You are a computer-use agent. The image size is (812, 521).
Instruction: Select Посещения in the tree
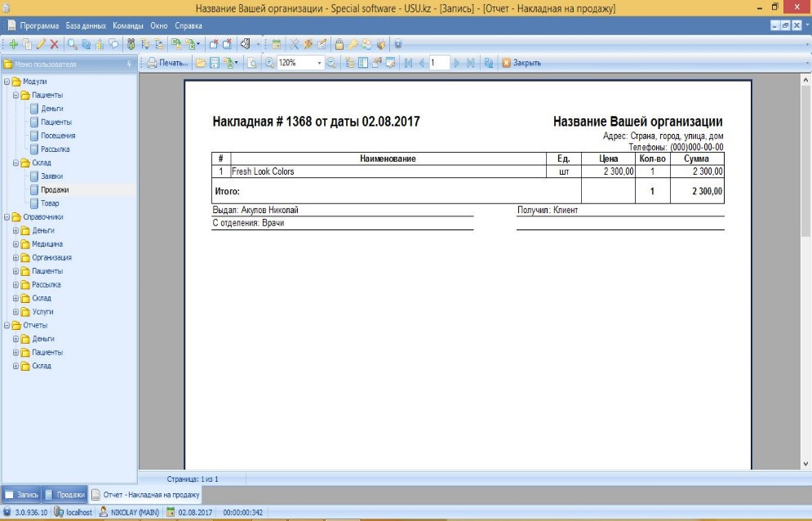coord(58,136)
